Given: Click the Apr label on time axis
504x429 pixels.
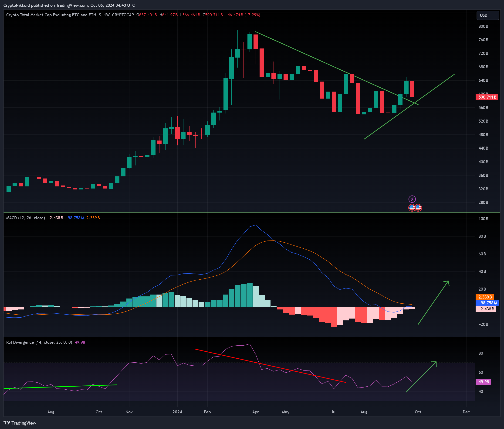Looking at the screenshot, I should click(x=256, y=412).
